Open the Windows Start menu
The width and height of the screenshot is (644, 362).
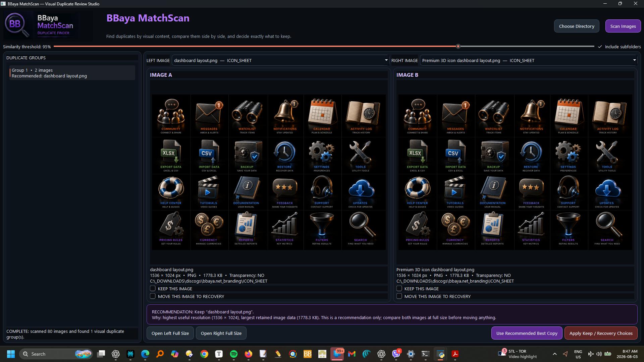[11, 354]
